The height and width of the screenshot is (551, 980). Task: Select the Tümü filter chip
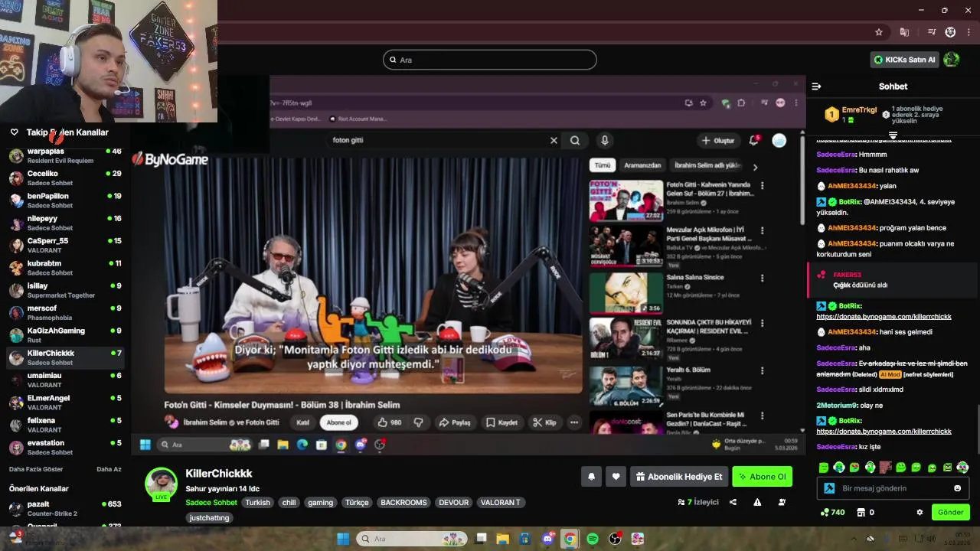tap(603, 165)
